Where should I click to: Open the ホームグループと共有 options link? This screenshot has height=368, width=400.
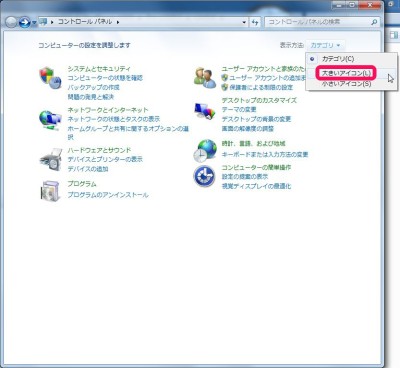(128, 132)
